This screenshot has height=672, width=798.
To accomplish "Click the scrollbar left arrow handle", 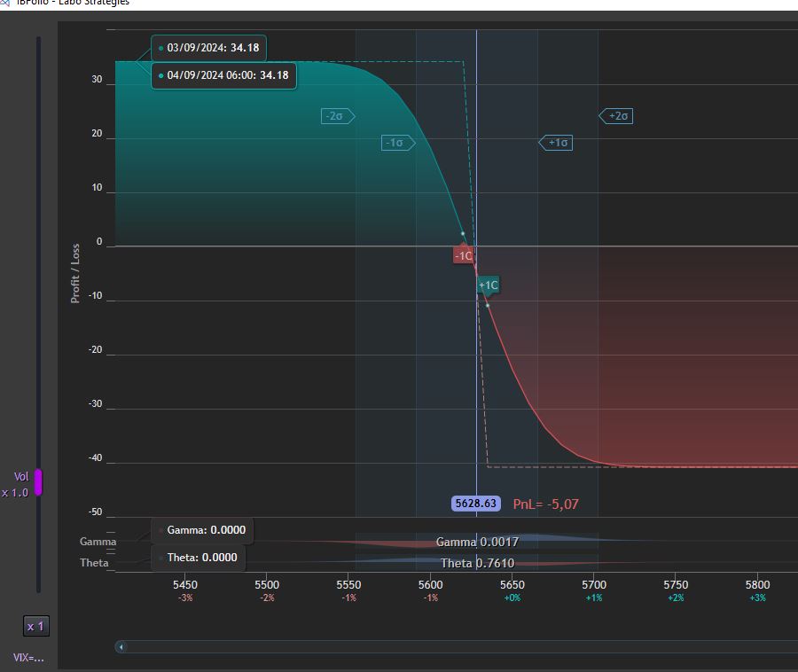I will click(x=121, y=647).
